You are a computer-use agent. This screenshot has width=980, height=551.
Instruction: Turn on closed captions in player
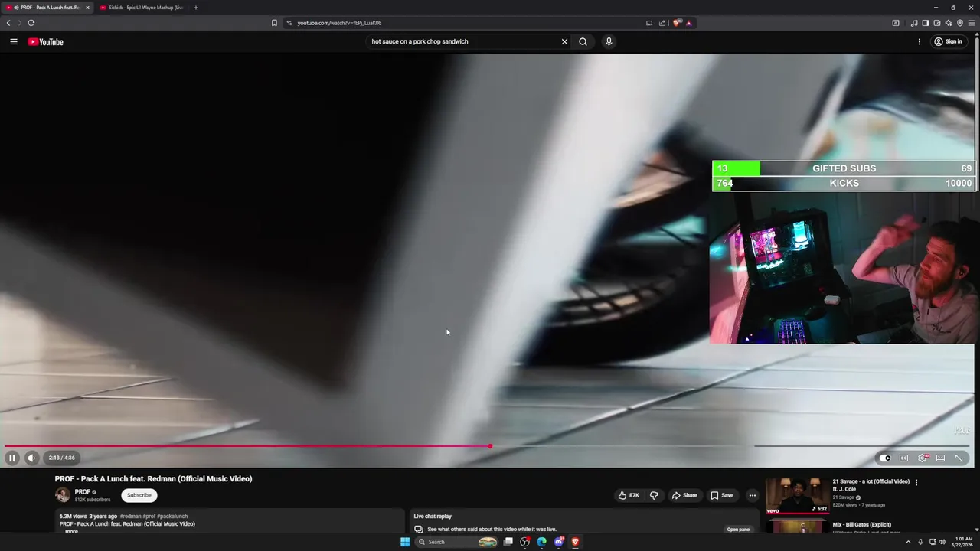click(x=903, y=458)
